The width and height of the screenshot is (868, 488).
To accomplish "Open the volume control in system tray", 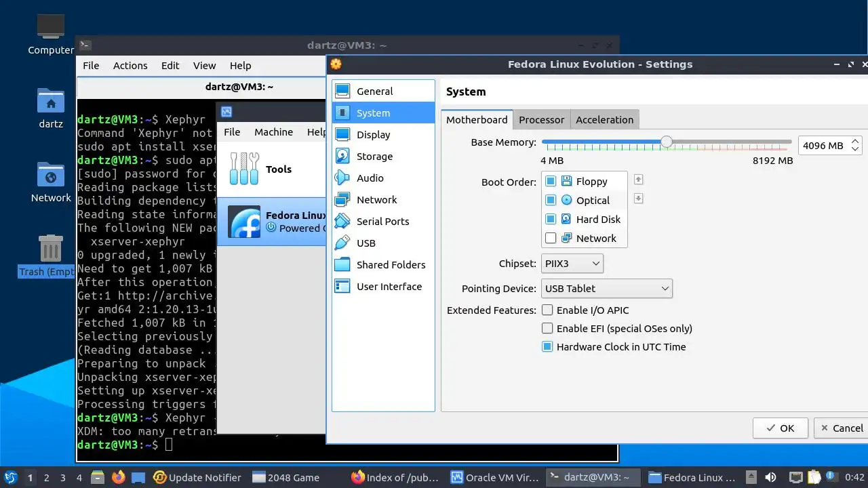I will [x=770, y=477].
